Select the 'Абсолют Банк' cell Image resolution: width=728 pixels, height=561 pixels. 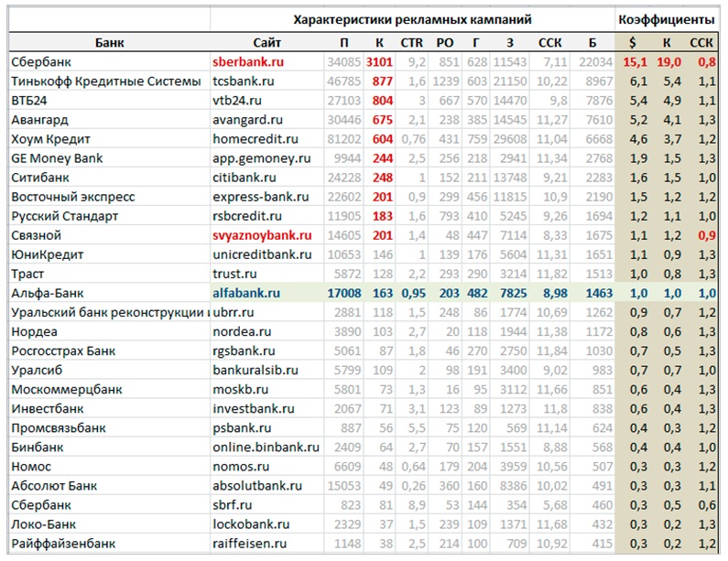[110, 485]
